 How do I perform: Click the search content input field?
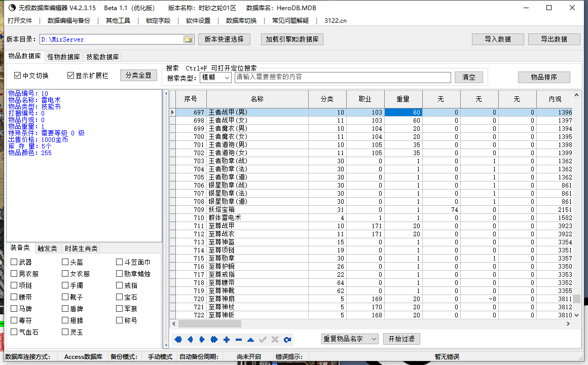click(343, 77)
